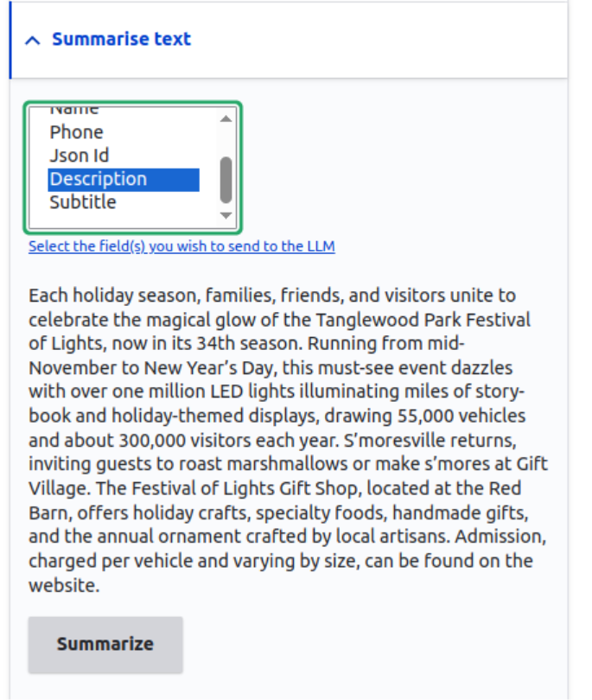592x700 pixels.
Task: Collapse the Summarise text section
Action: pyautogui.click(x=121, y=39)
